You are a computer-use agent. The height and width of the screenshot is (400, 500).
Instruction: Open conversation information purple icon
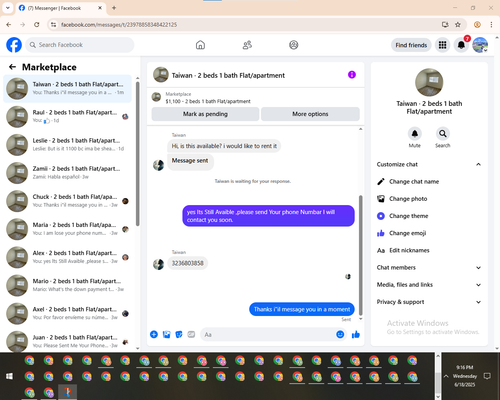click(352, 75)
